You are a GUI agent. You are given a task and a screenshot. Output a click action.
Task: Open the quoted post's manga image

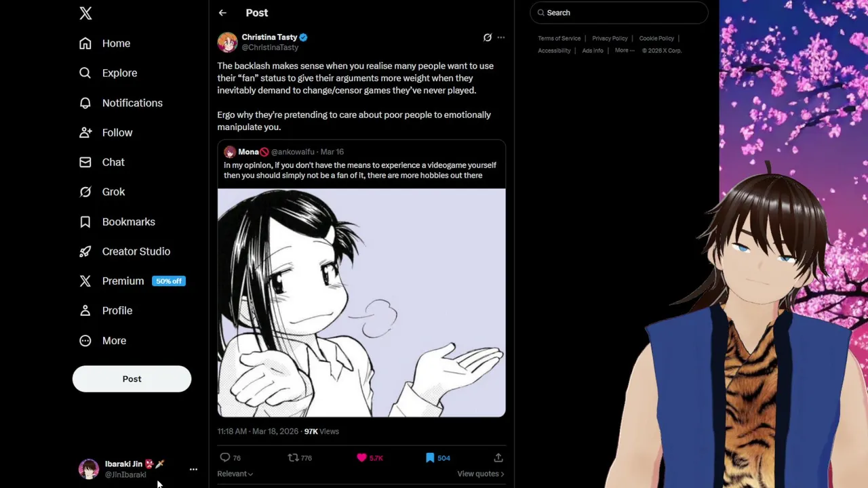coord(361,303)
